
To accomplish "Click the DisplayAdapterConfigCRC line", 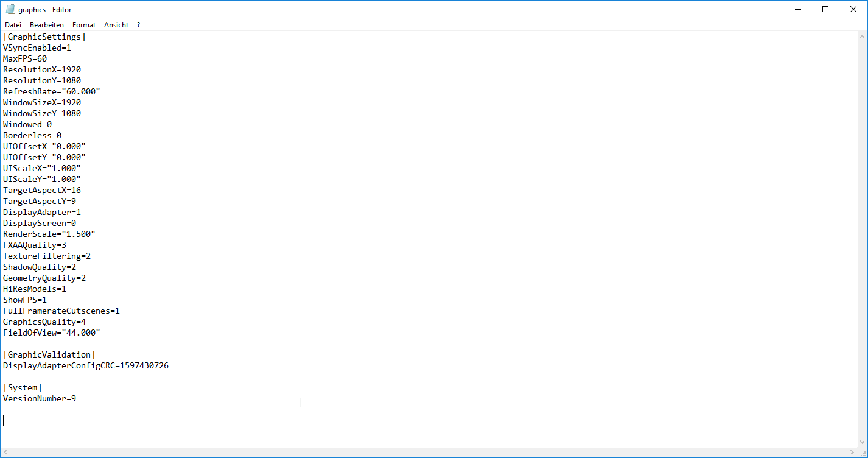I will click(86, 365).
